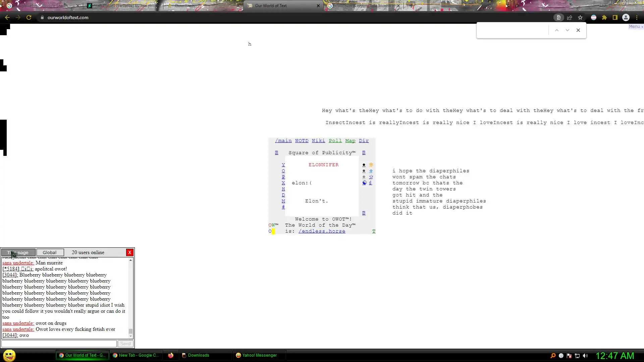Image resolution: width=644 pixels, height=362 pixels.
Task: Click the share page icon
Action: 570,17
